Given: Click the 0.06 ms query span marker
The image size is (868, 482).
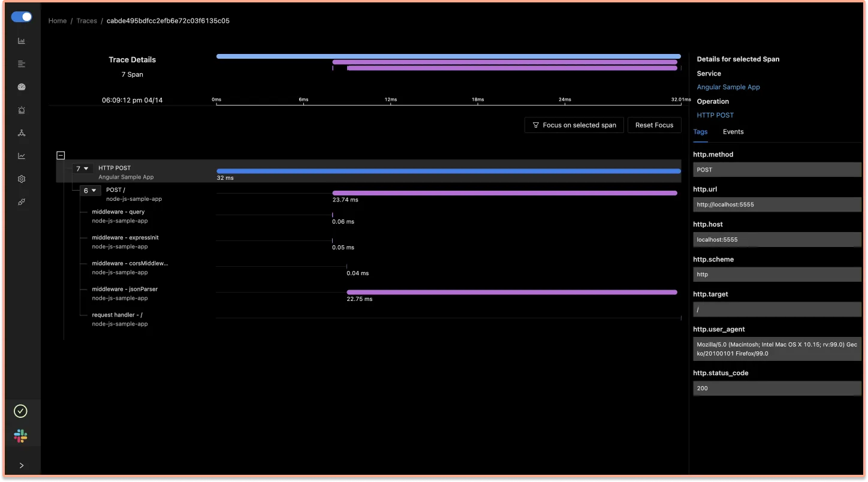Looking at the screenshot, I should click(333, 215).
